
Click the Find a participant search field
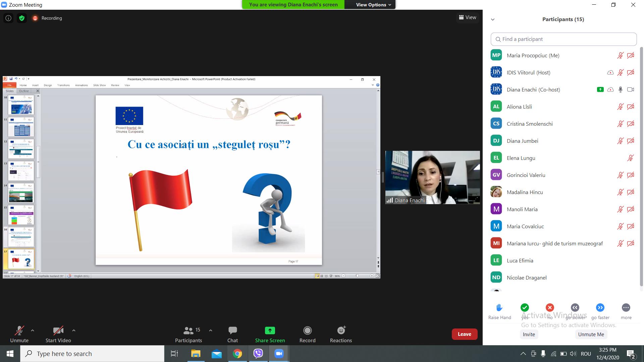tap(563, 39)
